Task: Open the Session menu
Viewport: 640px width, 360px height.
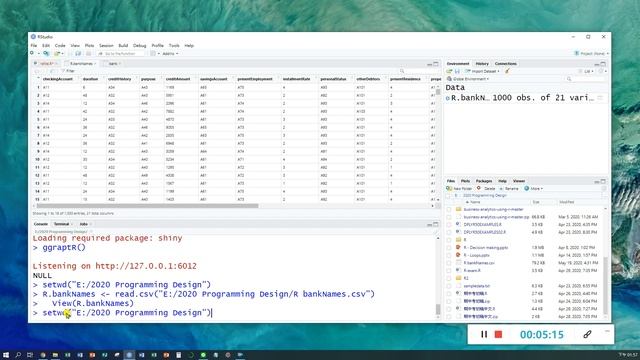Action: click(x=106, y=46)
